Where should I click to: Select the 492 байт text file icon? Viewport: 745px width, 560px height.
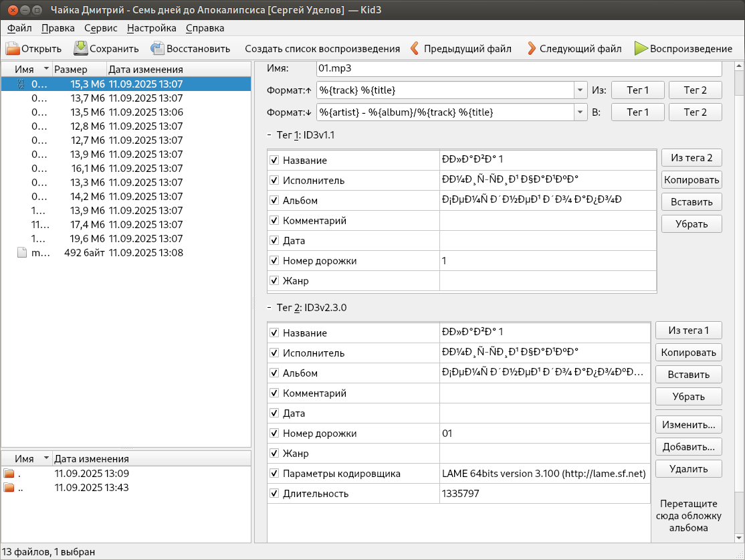(22, 253)
